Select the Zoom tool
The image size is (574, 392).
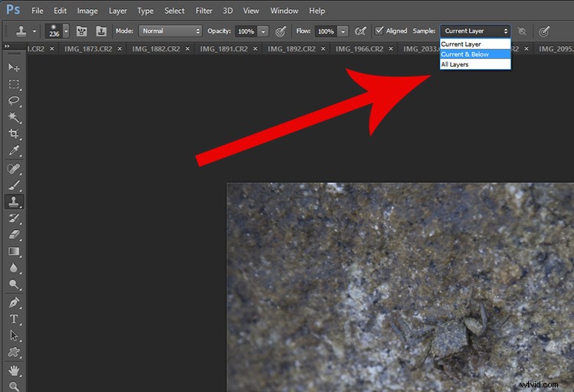coord(14,386)
